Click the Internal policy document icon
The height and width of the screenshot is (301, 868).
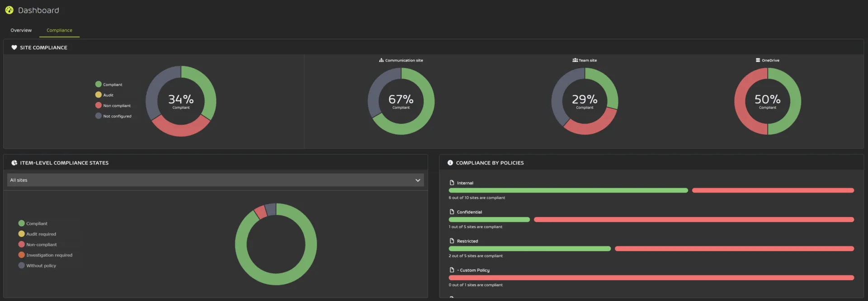point(452,183)
